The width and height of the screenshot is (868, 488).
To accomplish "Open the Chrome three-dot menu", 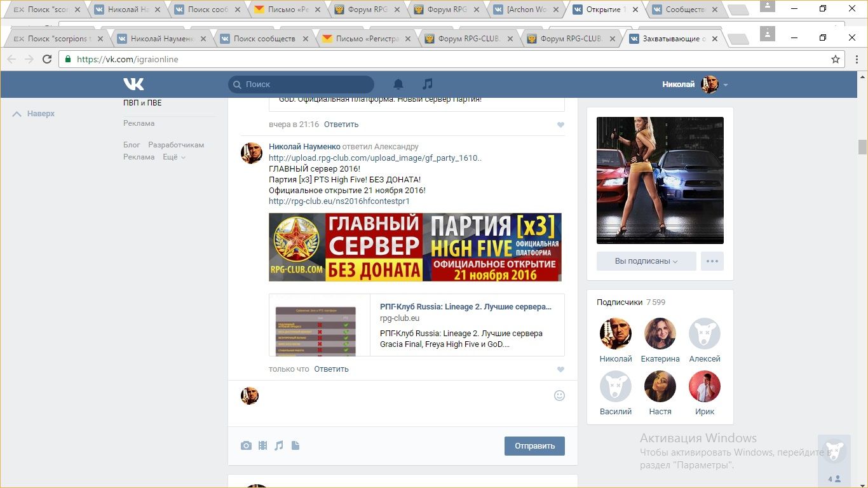I will point(856,59).
